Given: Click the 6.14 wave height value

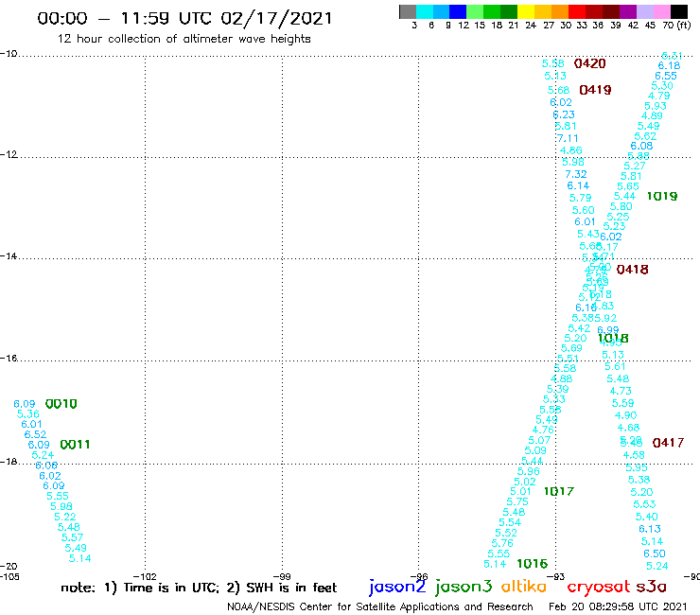Looking at the screenshot, I should (578, 185).
